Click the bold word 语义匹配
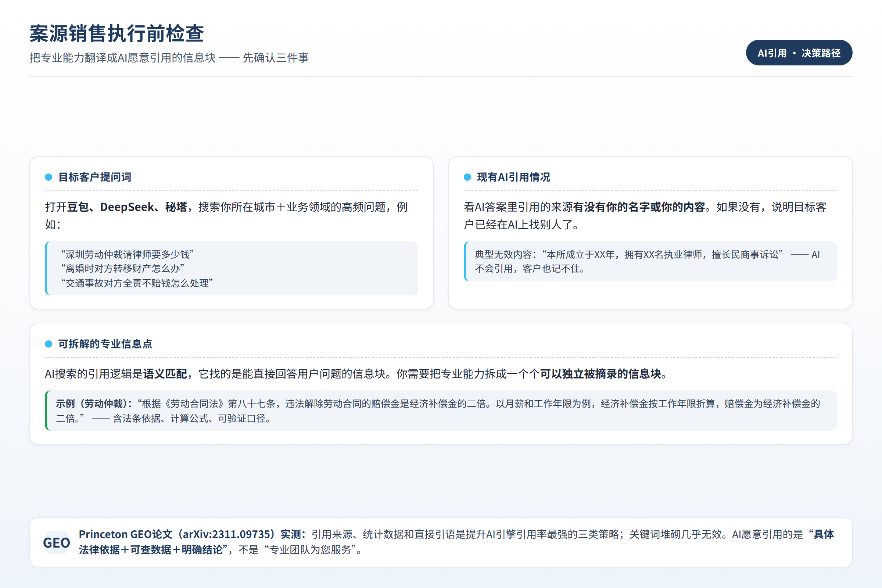The width and height of the screenshot is (882, 588). (165, 374)
